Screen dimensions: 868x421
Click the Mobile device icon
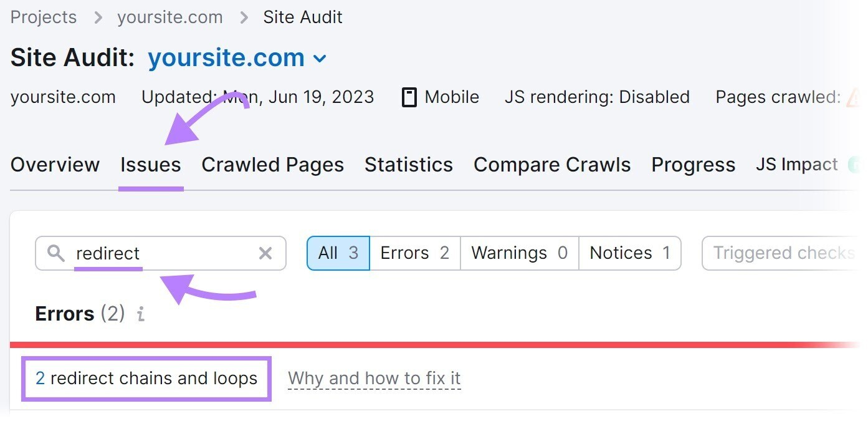(409, 97)
